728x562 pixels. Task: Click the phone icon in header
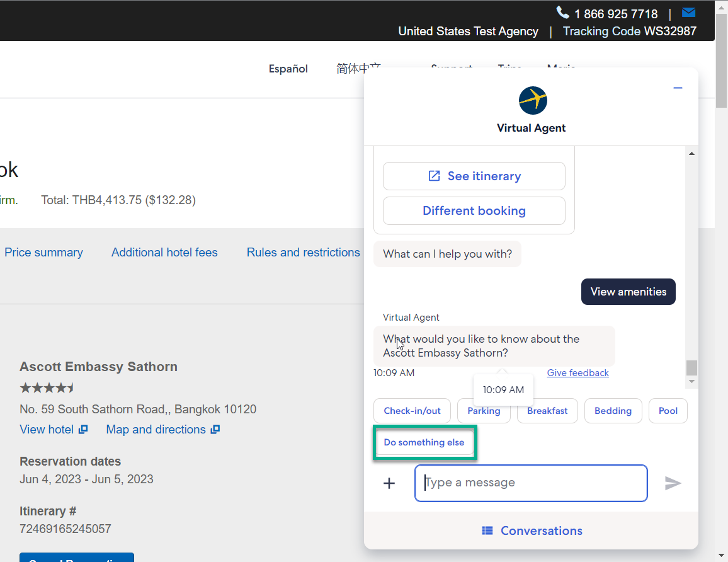[x=562, y=13]
